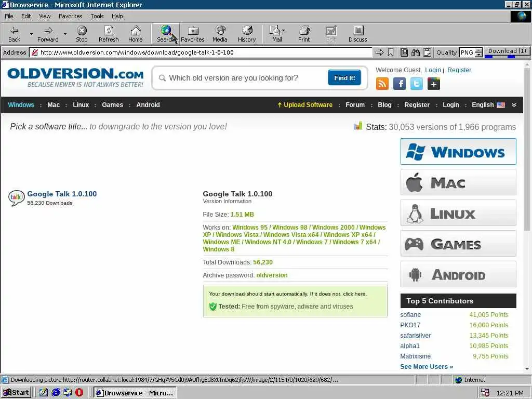This screenshot has width=532, height=399.
Task: Select the Linux category banner
Action: pyautogui.click(x=458, y=212)
